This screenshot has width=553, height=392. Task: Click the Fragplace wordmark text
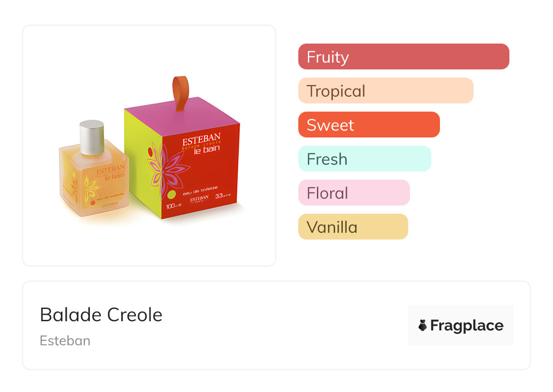466,326
